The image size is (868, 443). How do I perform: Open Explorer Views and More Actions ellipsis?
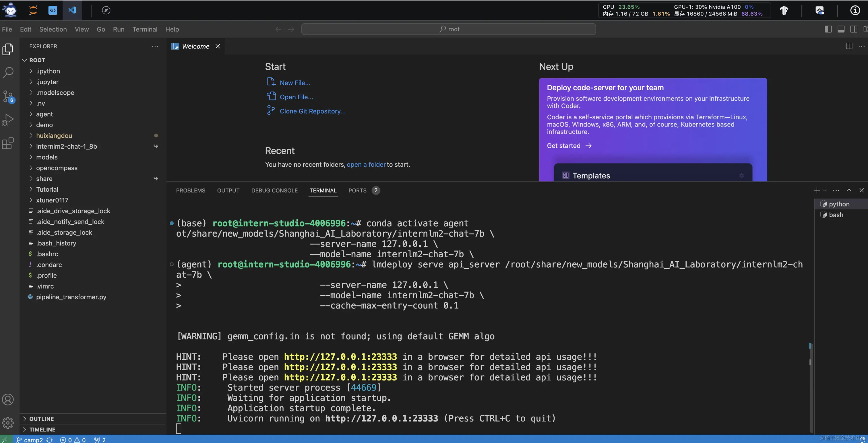pos(155,46)
